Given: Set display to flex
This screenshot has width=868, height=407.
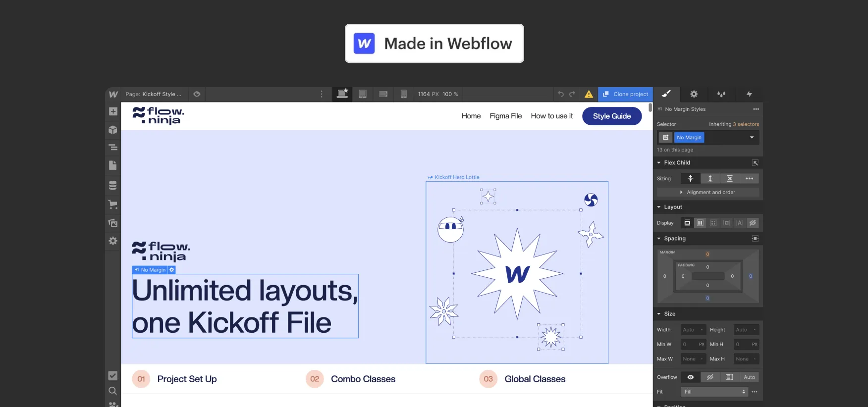Looking at the screenshot, I should point(700,223).
